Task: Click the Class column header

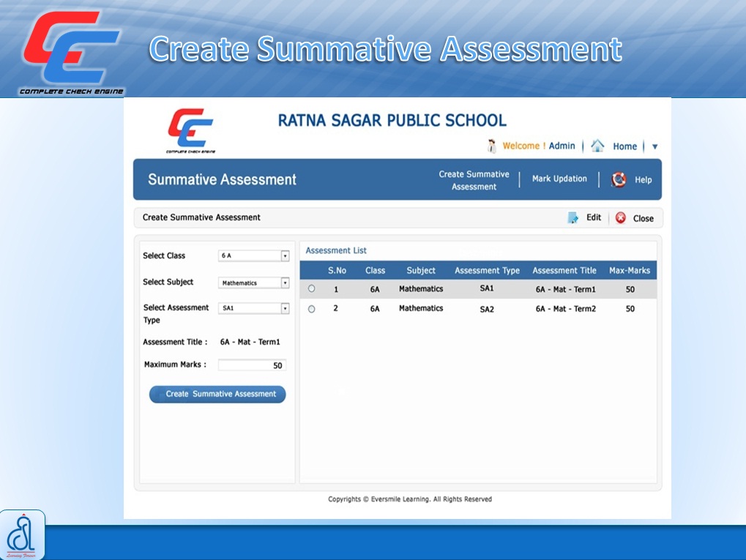Action: click(375, 270)
